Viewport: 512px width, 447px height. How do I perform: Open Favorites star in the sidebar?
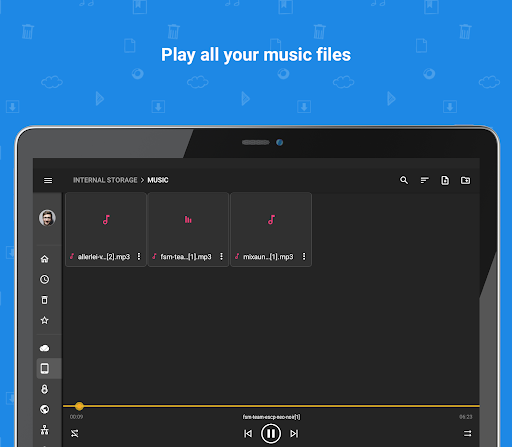(45, 320)
